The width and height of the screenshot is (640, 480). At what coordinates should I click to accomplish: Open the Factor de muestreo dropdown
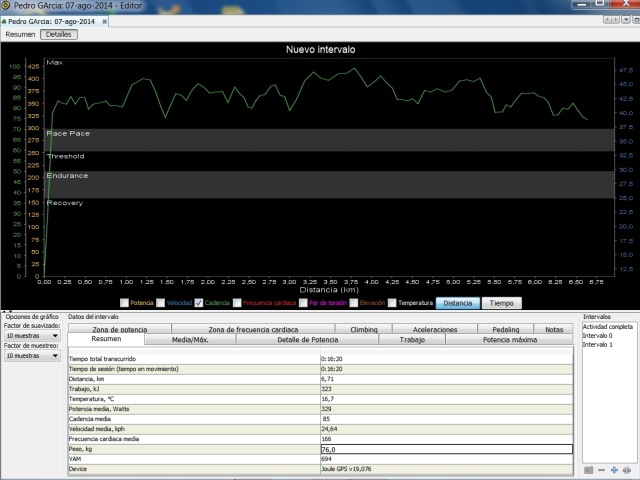32,355
